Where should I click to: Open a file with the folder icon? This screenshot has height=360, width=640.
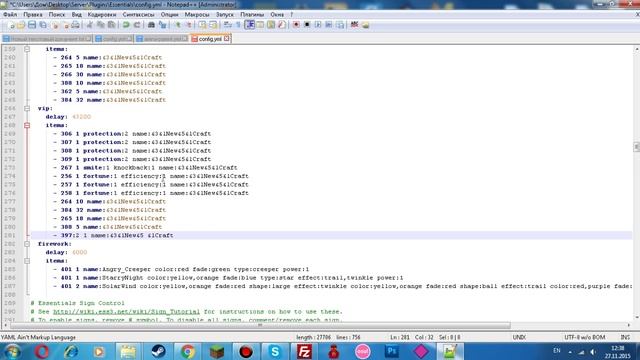click(x=21, y=25)
